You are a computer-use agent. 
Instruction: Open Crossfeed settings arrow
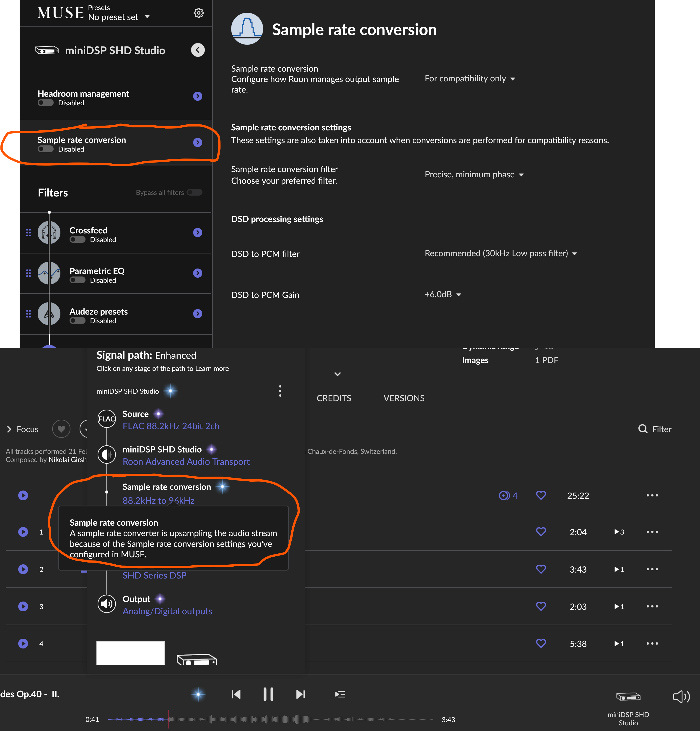(x=198, y=233)
